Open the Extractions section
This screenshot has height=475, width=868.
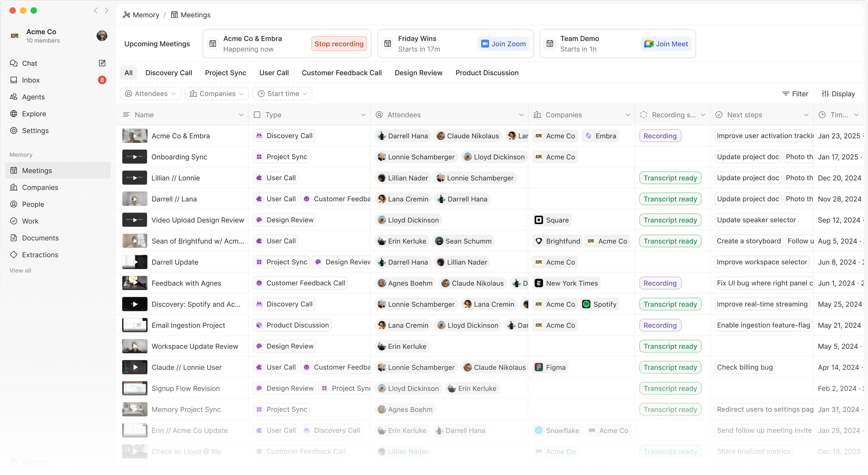(40, 254)
